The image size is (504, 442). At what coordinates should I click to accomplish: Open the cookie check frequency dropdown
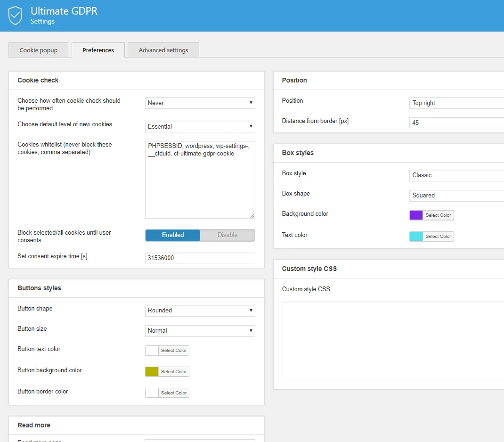click(200, 103)
